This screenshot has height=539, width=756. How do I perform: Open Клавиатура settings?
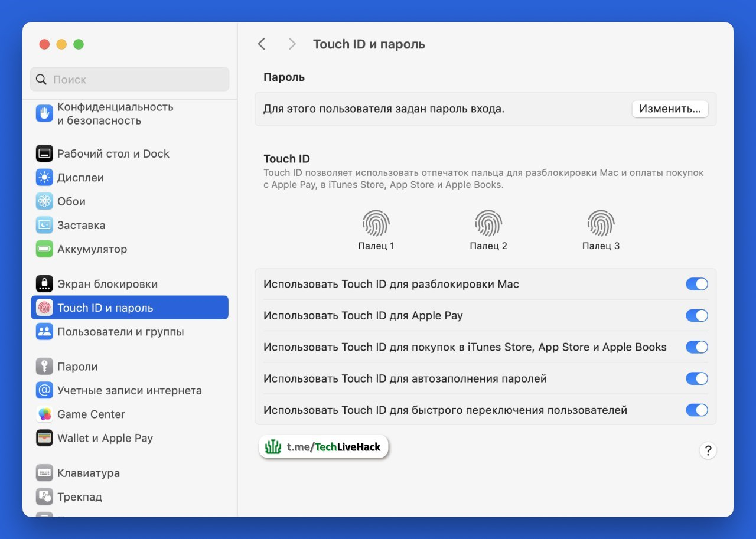pos(129,473)
